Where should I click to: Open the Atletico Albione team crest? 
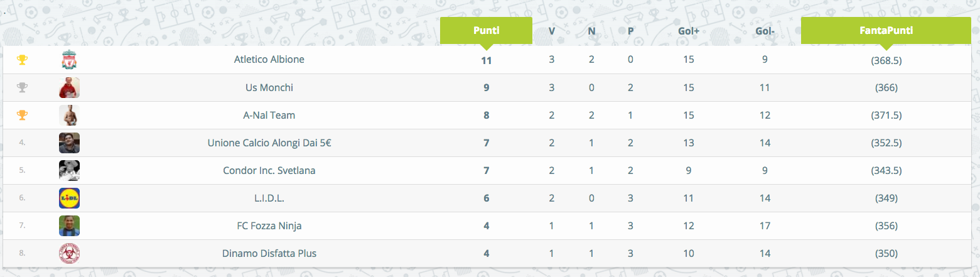click(69, 60)
